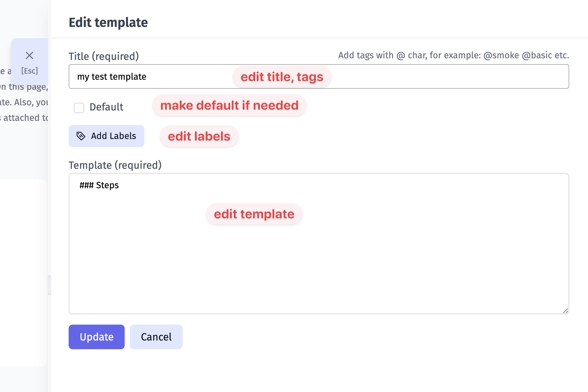The image size is (588, 392).
Task: Click the 'edit labels' red annotation
Action: click(x=199, y=136)
